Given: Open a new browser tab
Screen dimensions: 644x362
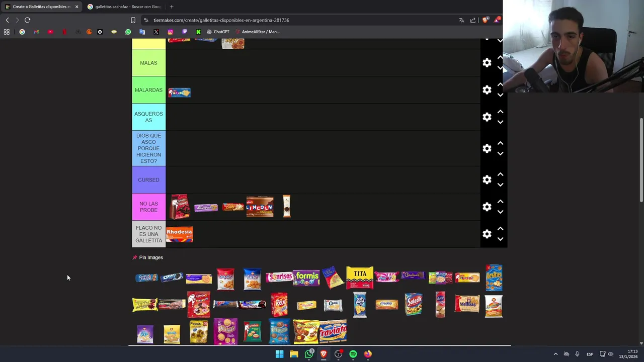Looking at the screenshot, I should pos(172,7).
